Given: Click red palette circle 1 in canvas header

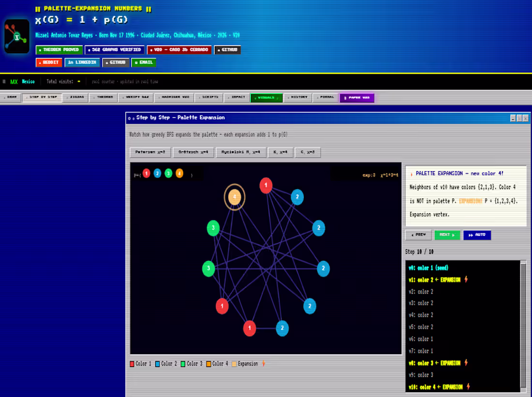Looking at the screenshot, I should click(146, 174).
